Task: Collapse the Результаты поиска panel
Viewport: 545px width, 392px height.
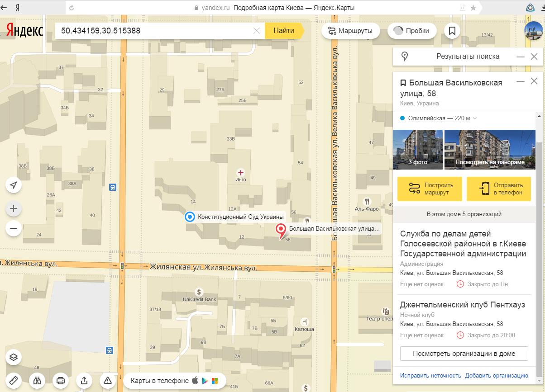Action: click(x=521, y=57)
